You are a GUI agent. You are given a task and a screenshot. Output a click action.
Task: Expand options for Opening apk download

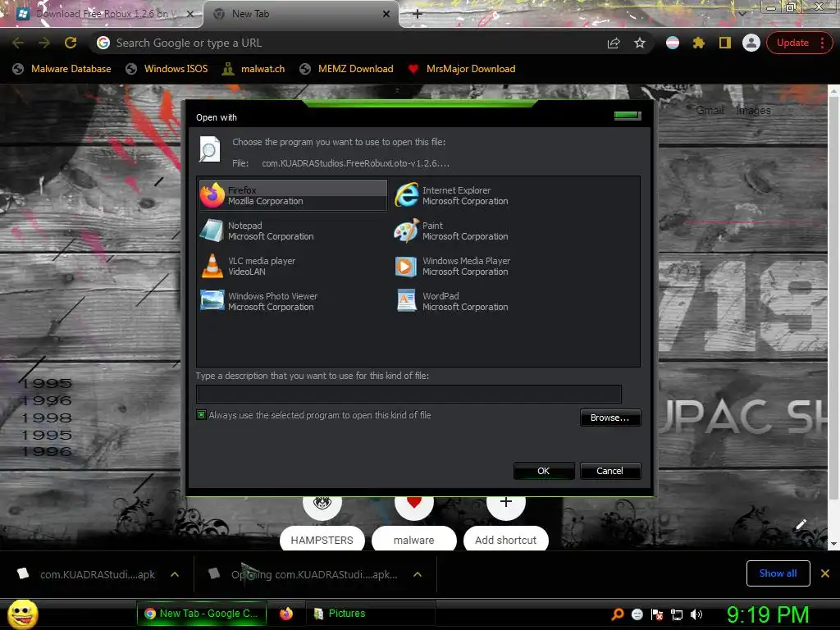[418, 574]
